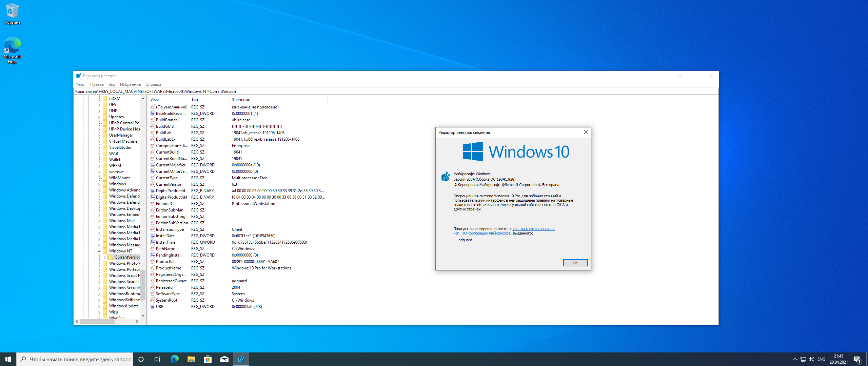Select the InstallationType value row
The height and width of the screenshot is (366, 868).
coord(237,229)
